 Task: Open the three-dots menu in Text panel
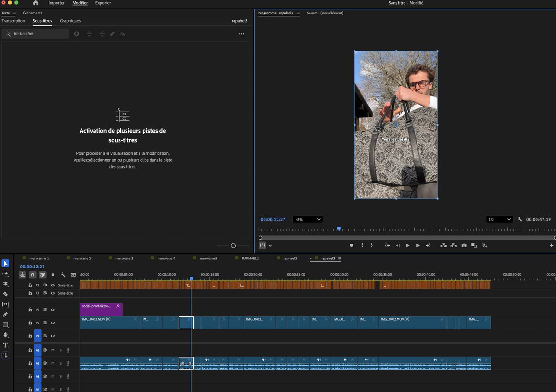[x=241, y=34]
